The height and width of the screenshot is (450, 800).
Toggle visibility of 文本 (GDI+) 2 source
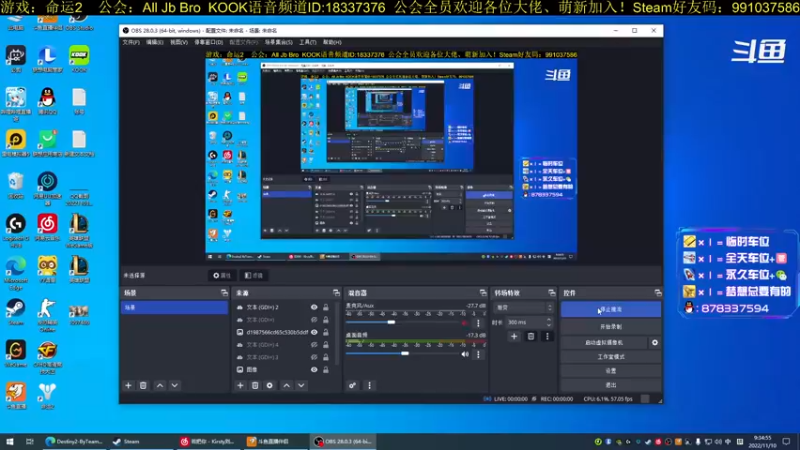(314, 307)
